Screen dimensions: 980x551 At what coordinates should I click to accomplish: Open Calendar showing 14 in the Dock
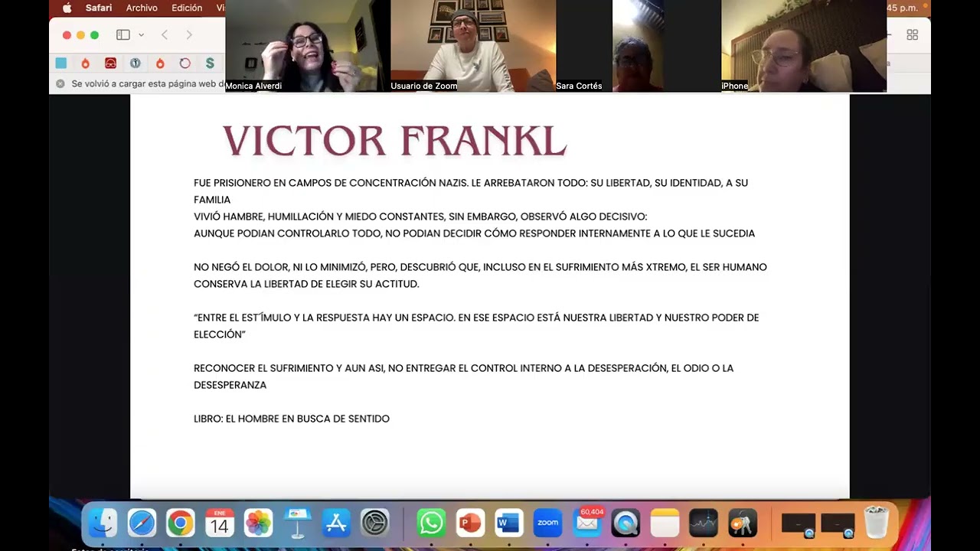[x=220, y=523]
